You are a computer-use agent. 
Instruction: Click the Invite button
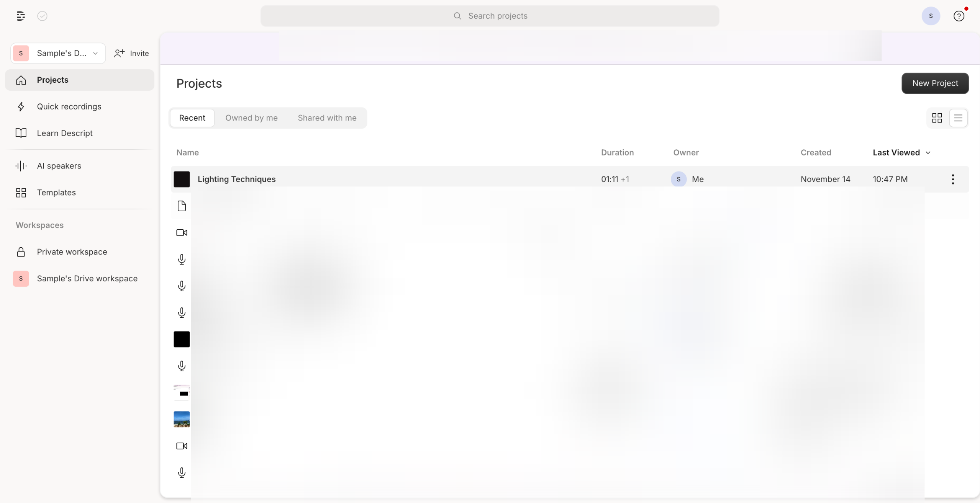pyautogui.click(x=131, y=53)
